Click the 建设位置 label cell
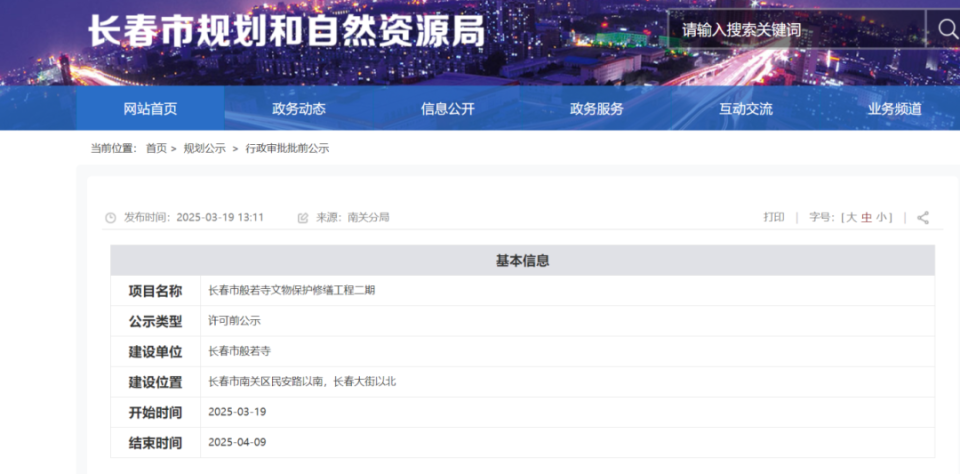960x474 pixels. pyautogui.click(x=156, y=382)
